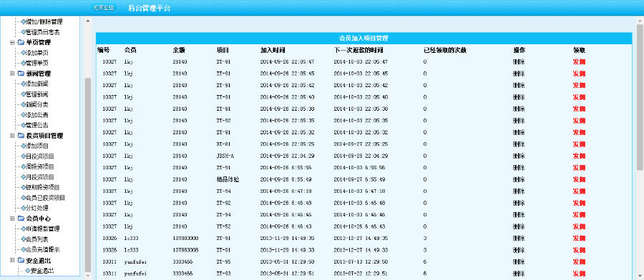Click the folder icon of 新闻管理

(21, 74)
